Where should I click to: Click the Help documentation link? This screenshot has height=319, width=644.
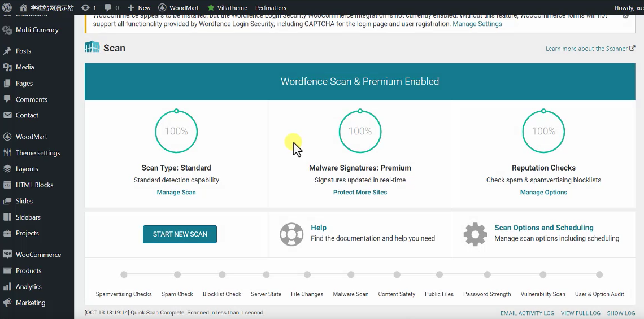click(x=318, y=228)
